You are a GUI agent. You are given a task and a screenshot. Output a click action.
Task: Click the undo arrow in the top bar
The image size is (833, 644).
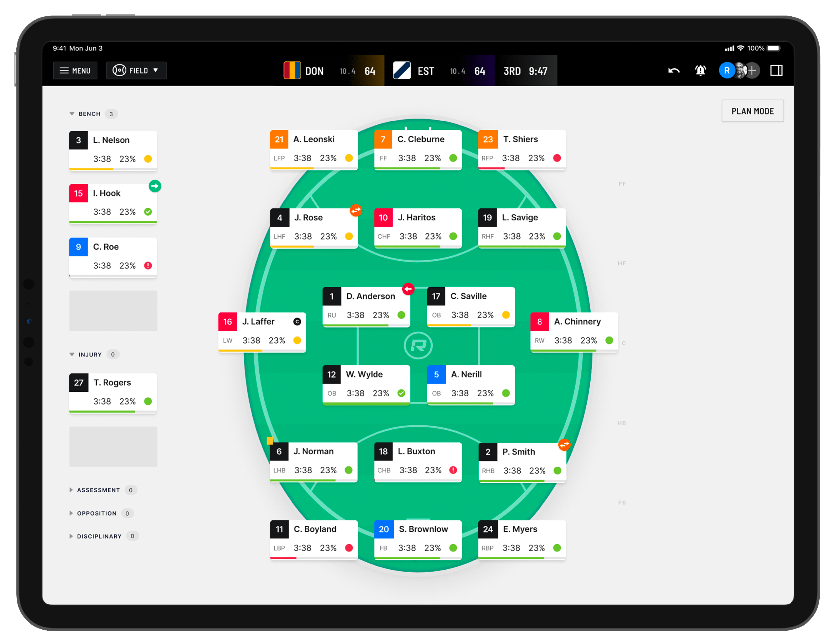[674, 71]
